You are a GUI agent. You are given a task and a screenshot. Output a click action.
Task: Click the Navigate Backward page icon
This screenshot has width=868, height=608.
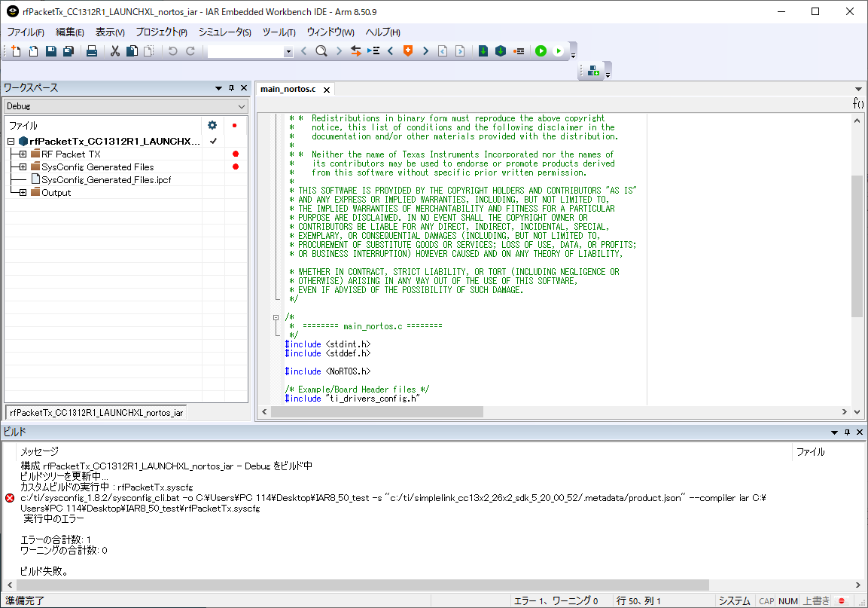pos(443,51)
